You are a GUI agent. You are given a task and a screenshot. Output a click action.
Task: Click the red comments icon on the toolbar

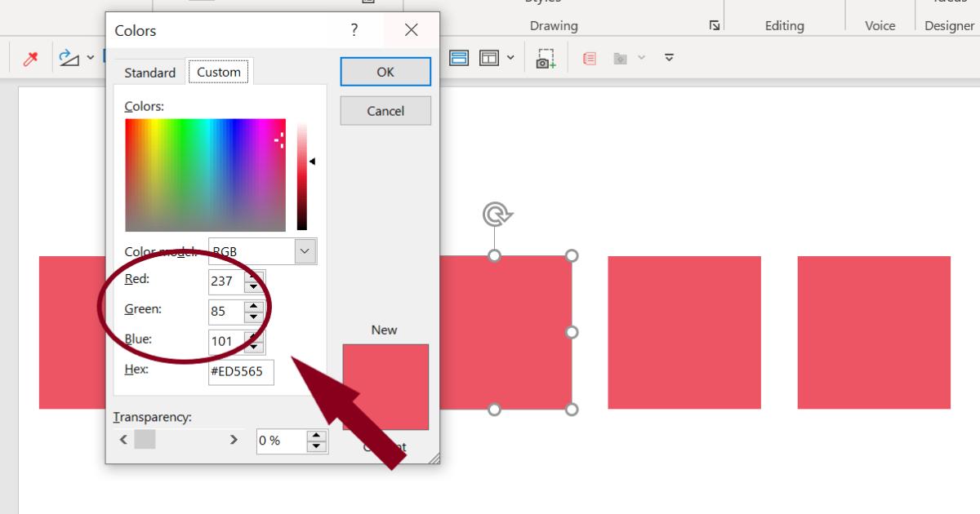tap(589, 58)
